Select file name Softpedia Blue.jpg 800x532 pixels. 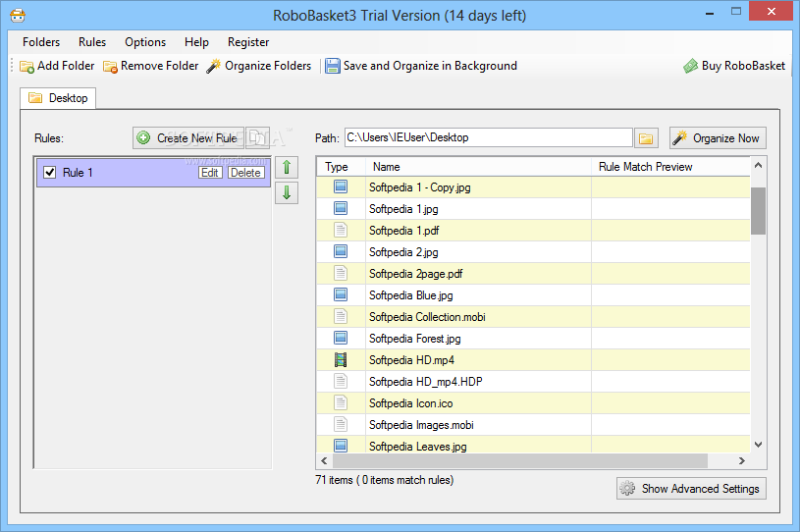[x=410, y=295]
